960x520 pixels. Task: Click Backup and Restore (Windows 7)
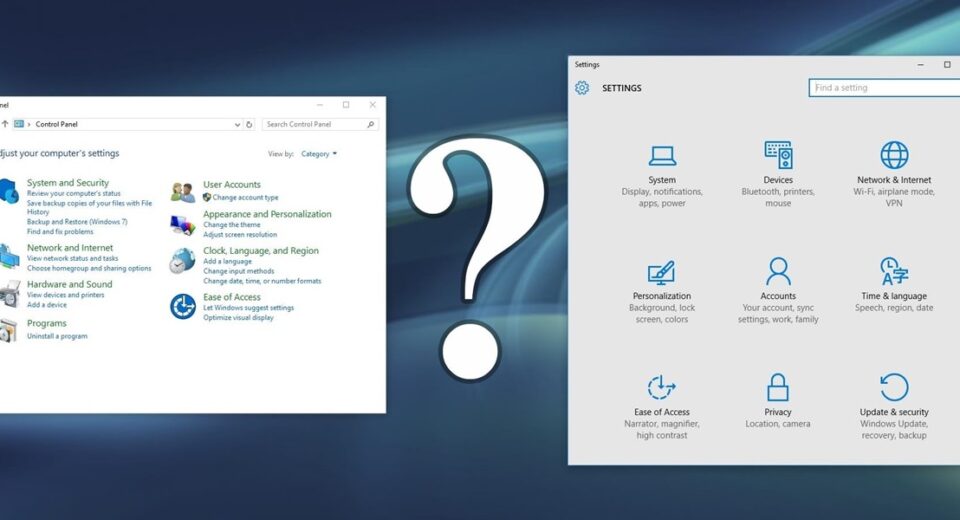[77, 222]
